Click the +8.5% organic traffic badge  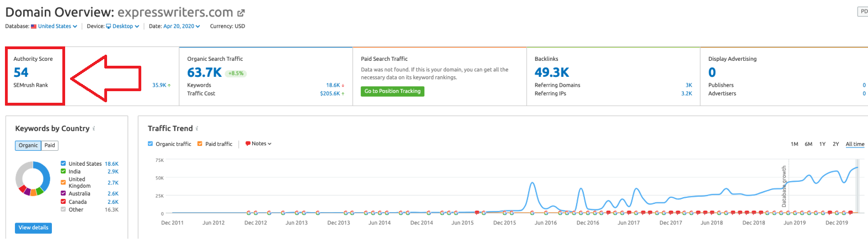(x=236, y=73)
